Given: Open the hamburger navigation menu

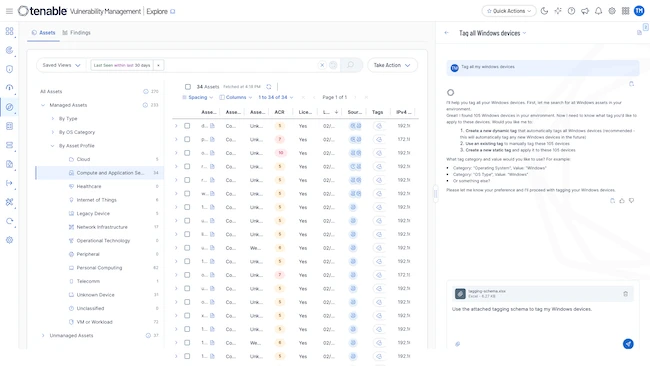Looking at the screenshot, I should (x=9, y=11).
